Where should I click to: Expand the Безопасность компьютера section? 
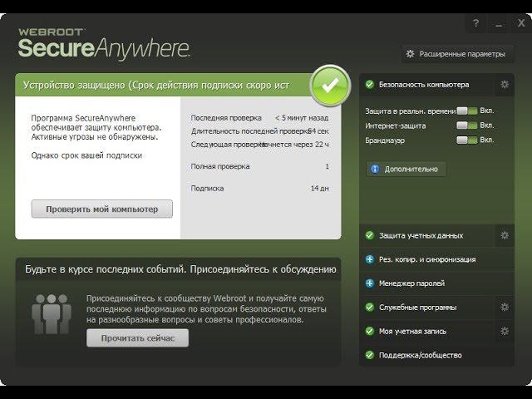(426, 85)
